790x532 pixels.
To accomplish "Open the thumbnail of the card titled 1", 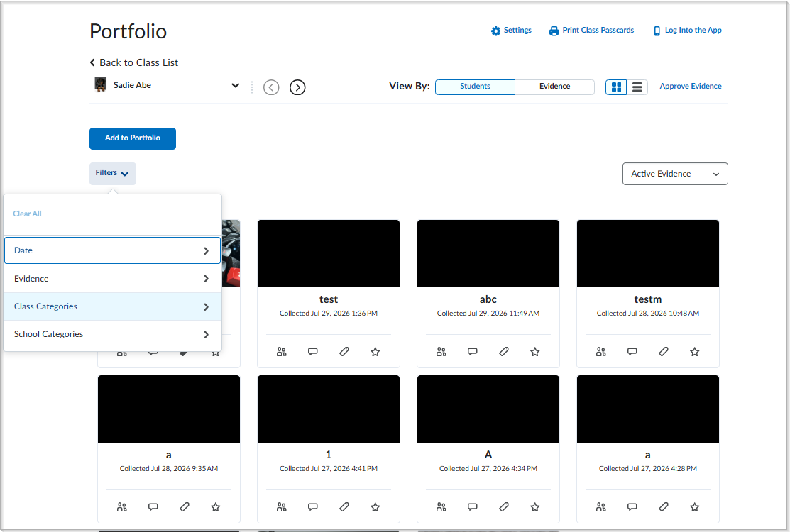I will 329,409.
